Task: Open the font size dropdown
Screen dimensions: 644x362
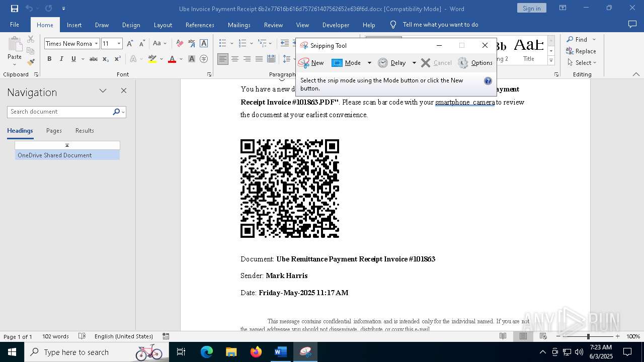Action: coord(119,44)
